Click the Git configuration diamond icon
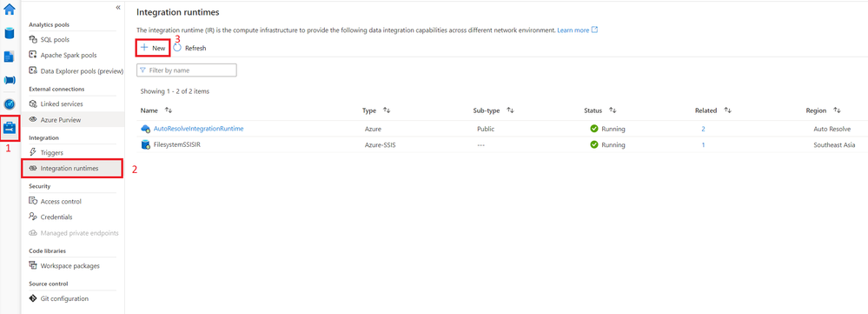This screenshot has height=314, width=868. click(x=33, y=298)
